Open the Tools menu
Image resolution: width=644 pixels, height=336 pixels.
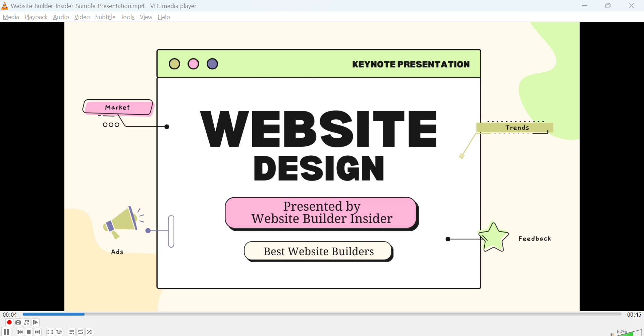(127, 17)
